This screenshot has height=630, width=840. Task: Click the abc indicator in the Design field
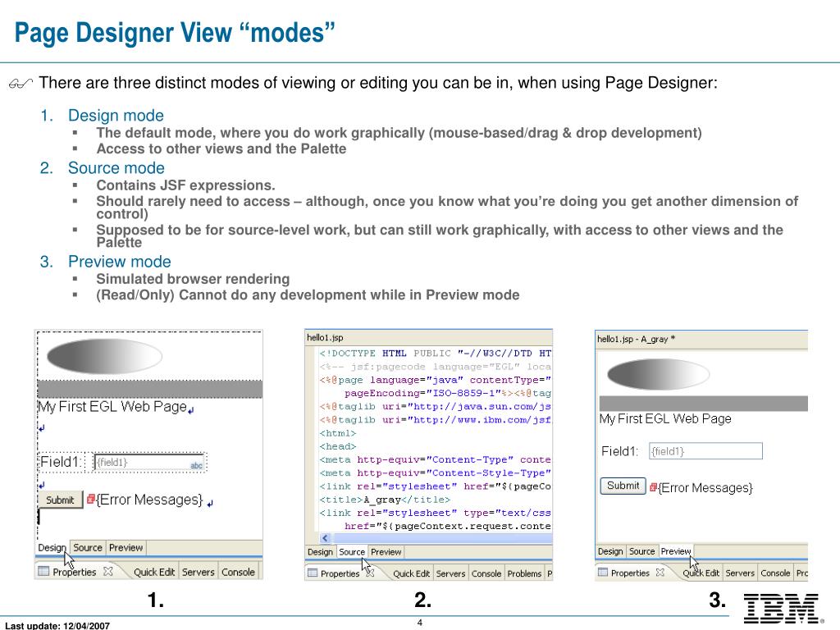[197, 466]
